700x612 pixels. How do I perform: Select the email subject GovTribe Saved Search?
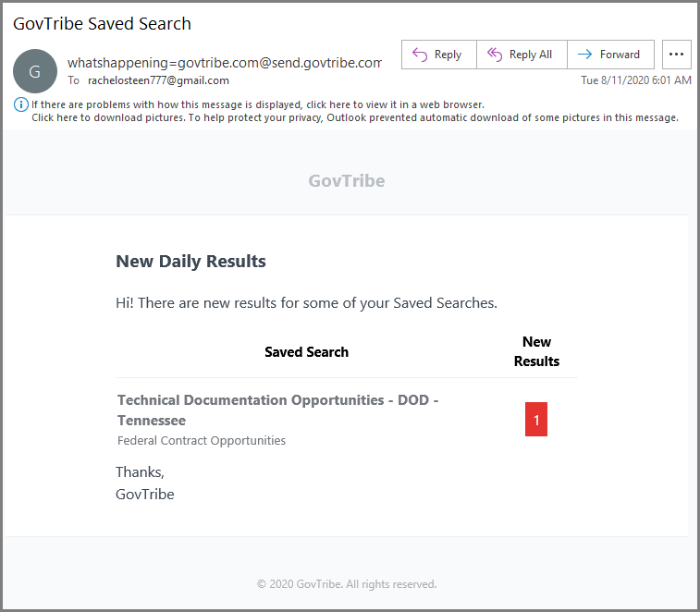103,24
